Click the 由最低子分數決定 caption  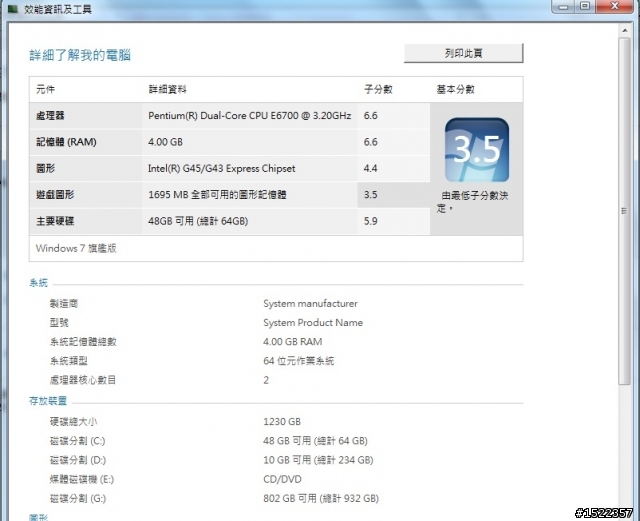(x=472, y=202)
